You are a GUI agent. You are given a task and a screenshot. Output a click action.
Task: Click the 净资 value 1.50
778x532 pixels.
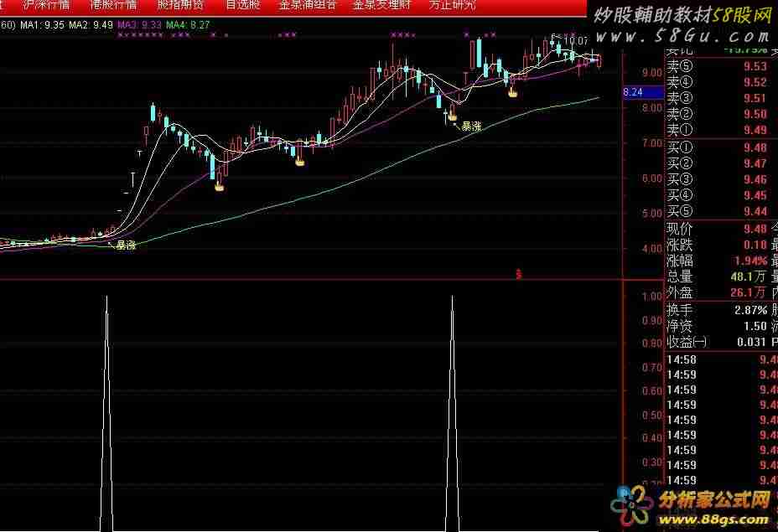[x=755, y=326]
